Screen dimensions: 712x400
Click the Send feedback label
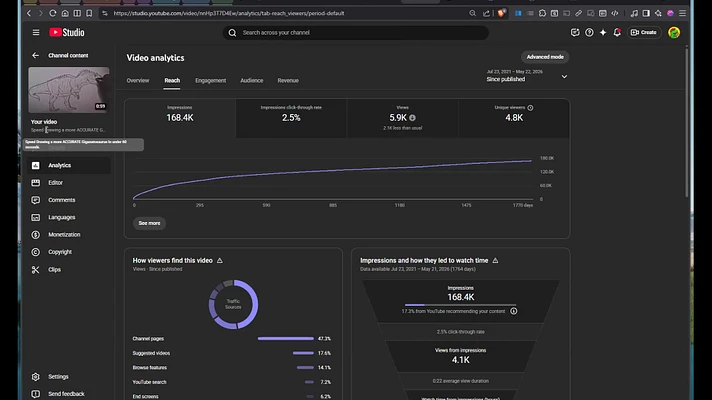coord(66,394)
